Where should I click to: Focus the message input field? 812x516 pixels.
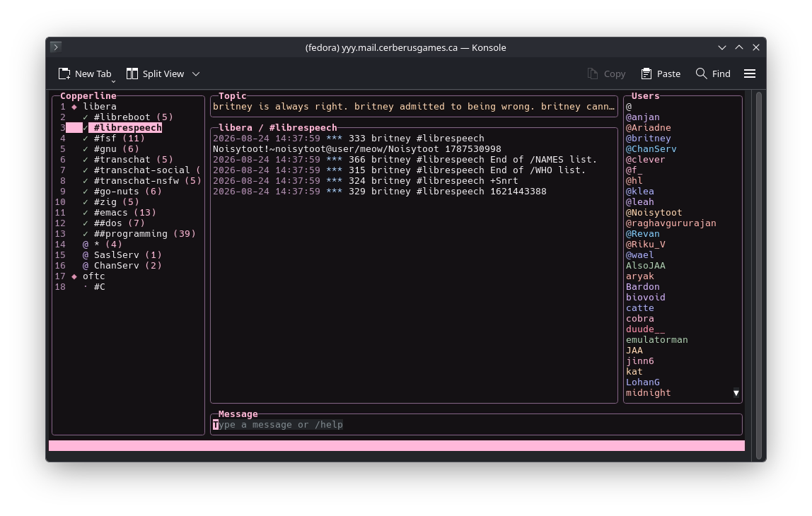(x=475, y=425)
